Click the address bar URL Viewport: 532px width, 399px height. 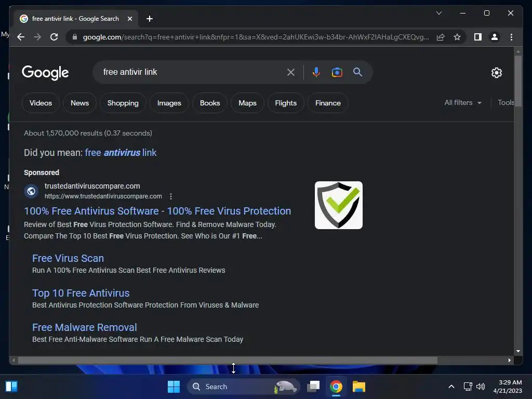(x=256, y=37)
